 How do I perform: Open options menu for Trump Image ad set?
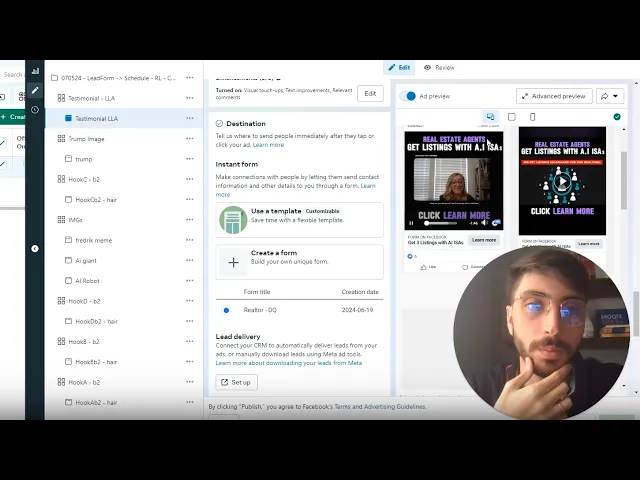tap(189, 139)
